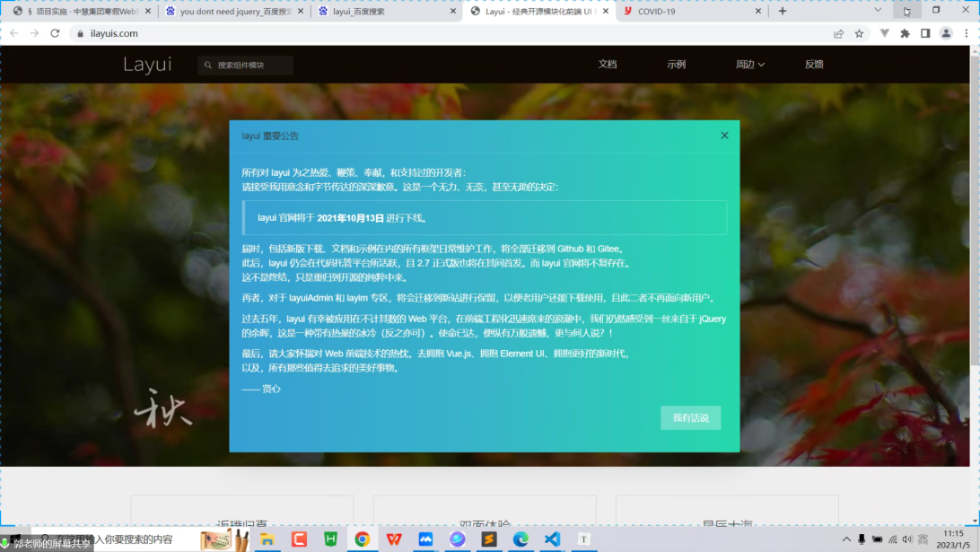Viewport: 980px width, 552px height.
Task: Open the V-shaped browser extension
Action: coord(884,34)
